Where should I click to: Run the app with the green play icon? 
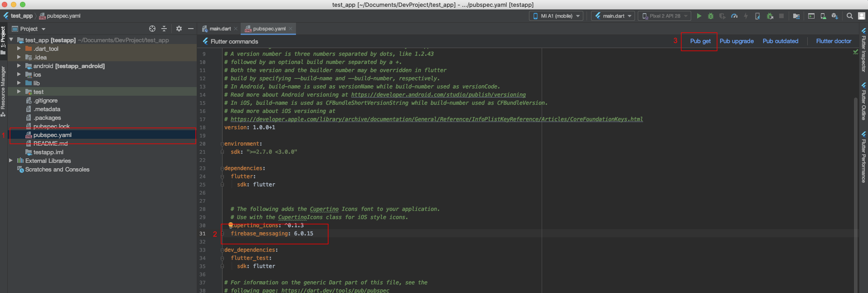(699, 16)
